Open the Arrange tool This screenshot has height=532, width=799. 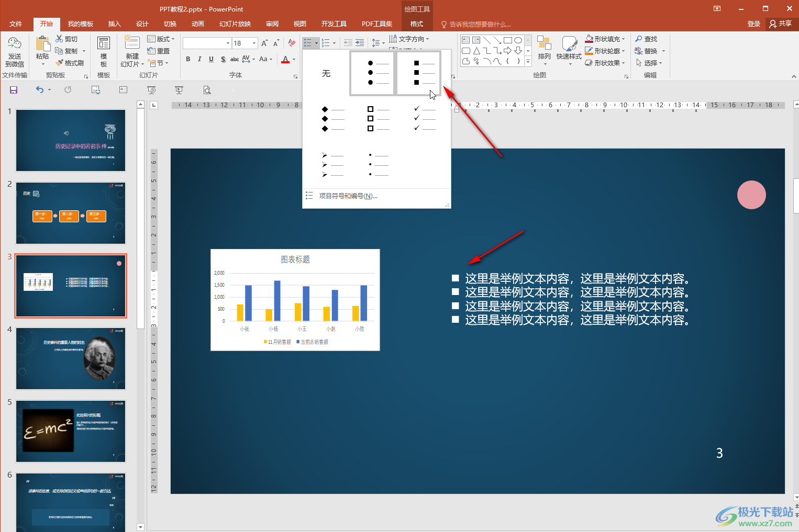[544, 51]
